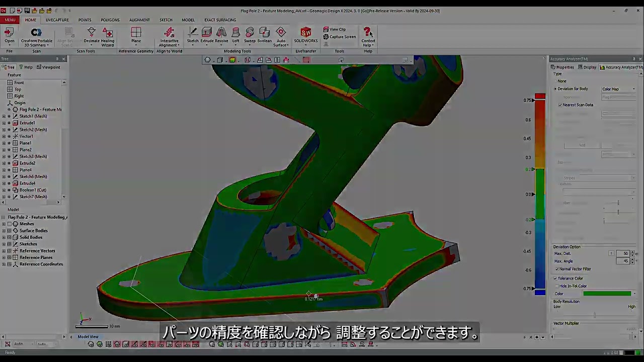Toggle visibility of Extrude2 feature
The image size is (644, 362).
9,163
